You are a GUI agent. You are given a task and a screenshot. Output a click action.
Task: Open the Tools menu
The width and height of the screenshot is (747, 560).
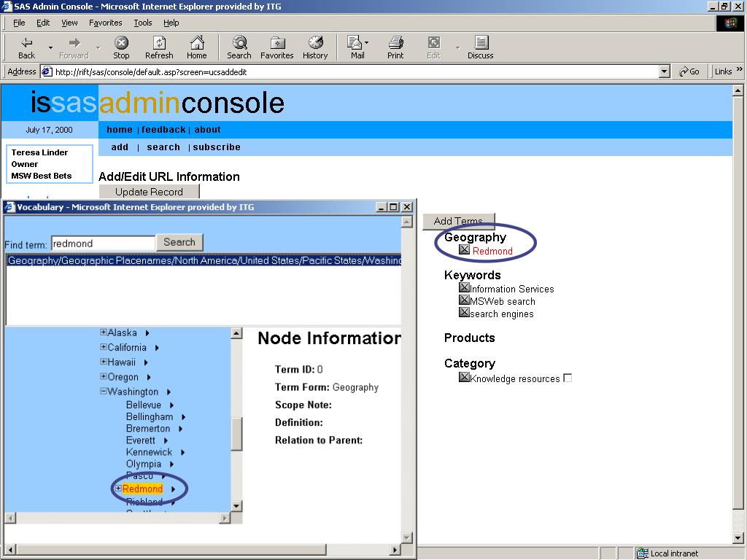pyautogui.click(x=142, y=23)
